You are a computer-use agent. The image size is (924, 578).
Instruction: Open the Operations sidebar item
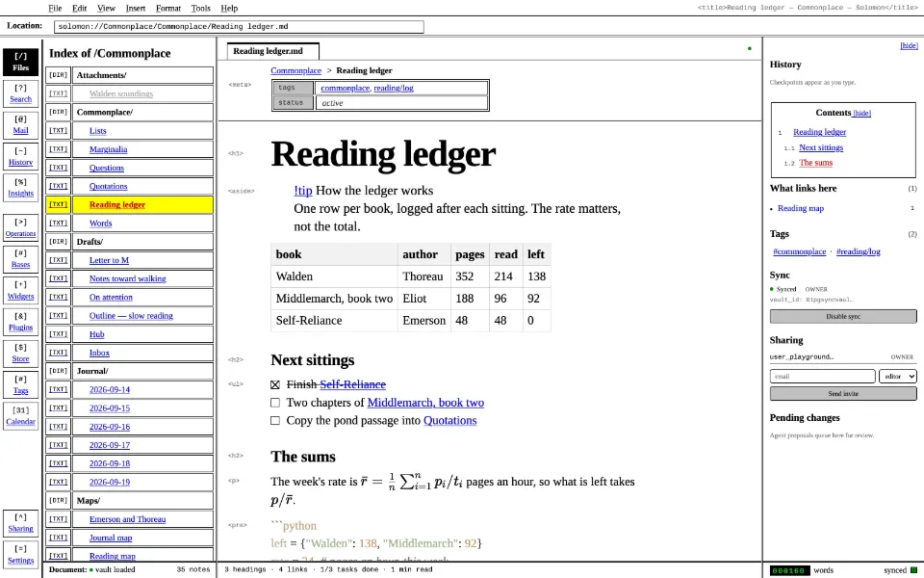point(20,227)
